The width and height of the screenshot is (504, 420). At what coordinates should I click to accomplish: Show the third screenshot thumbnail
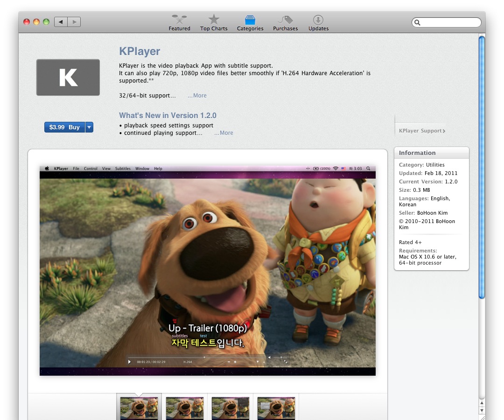pos(231,407)
